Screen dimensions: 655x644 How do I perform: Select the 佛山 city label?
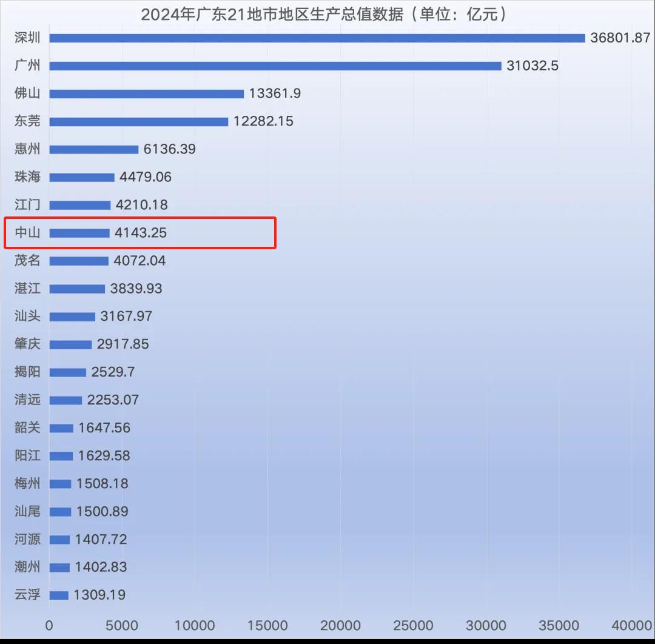27,93
